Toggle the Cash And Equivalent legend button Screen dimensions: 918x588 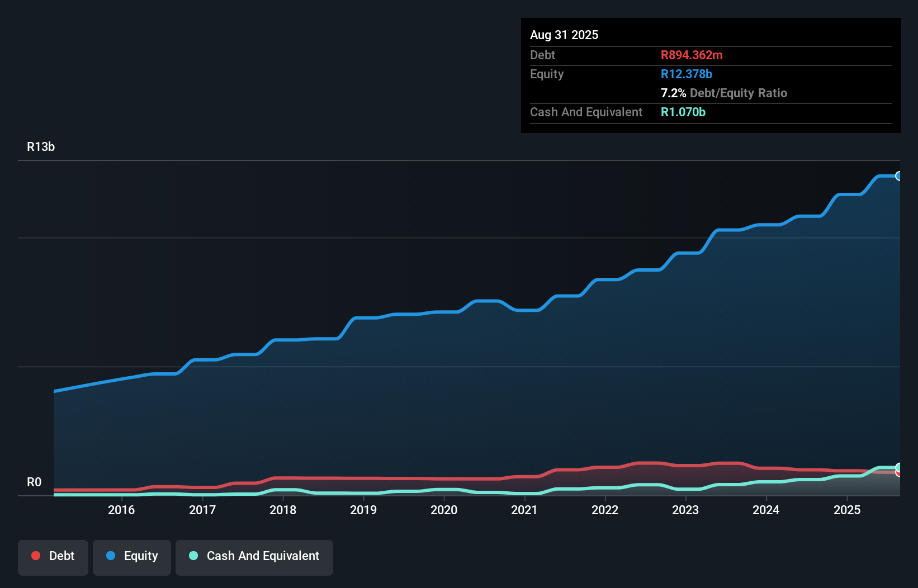(254, 557)
